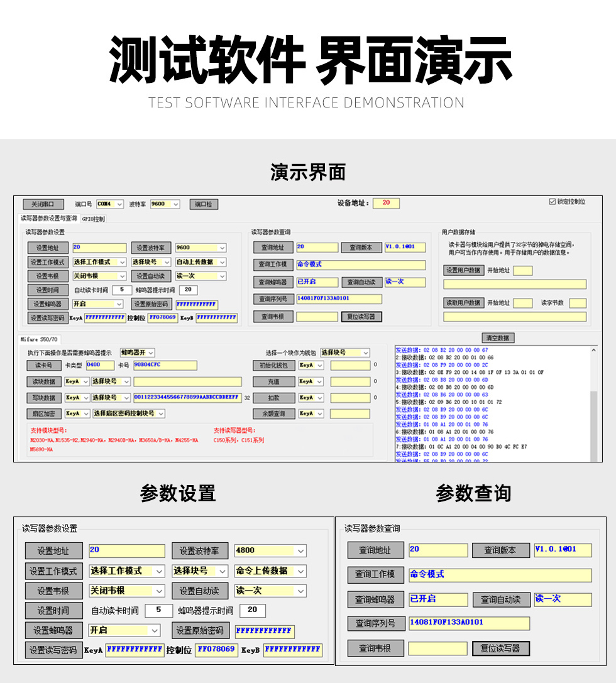Click the 扇区加密 button
Viewport: 616px width, 683px height.
point(44,414)
